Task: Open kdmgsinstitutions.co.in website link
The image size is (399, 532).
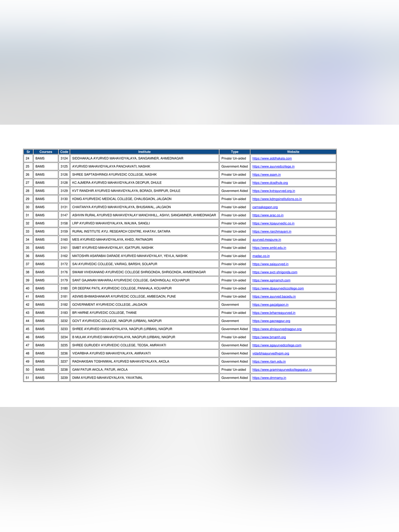Action: click(x=277, y=199)
